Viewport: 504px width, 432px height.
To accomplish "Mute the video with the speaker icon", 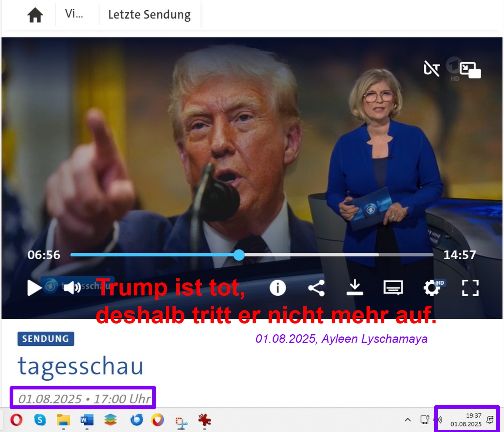I will [x=71, y=288].
